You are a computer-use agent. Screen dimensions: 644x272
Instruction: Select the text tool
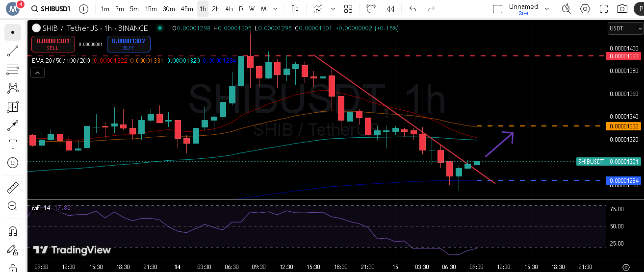(x=13, y=144)
